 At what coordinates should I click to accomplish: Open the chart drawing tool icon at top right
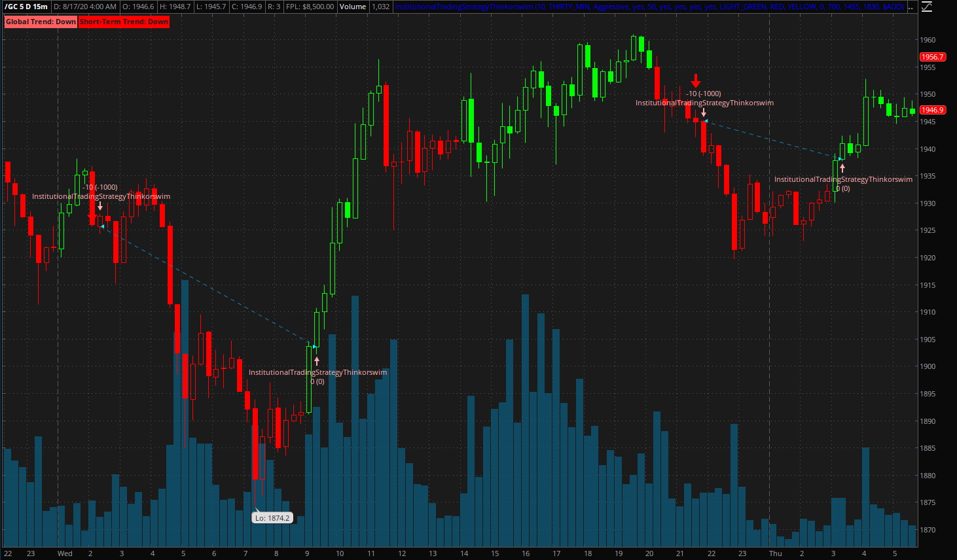pyautogui.click(x=926, y=7)
